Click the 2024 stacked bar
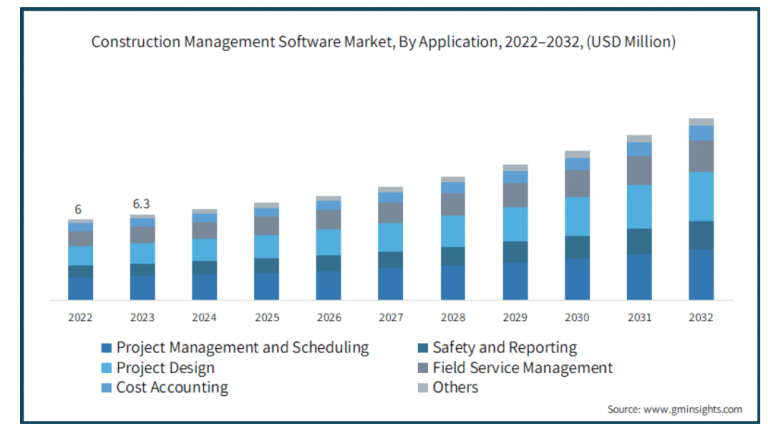Viewport: 768px width, 439px height. pyautogui.click(x=204, y=255)
